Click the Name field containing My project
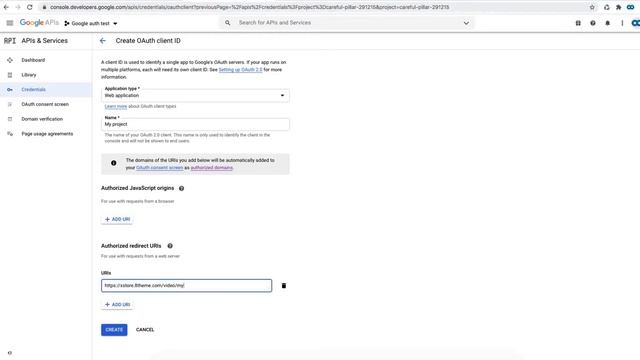 (195, 124)
